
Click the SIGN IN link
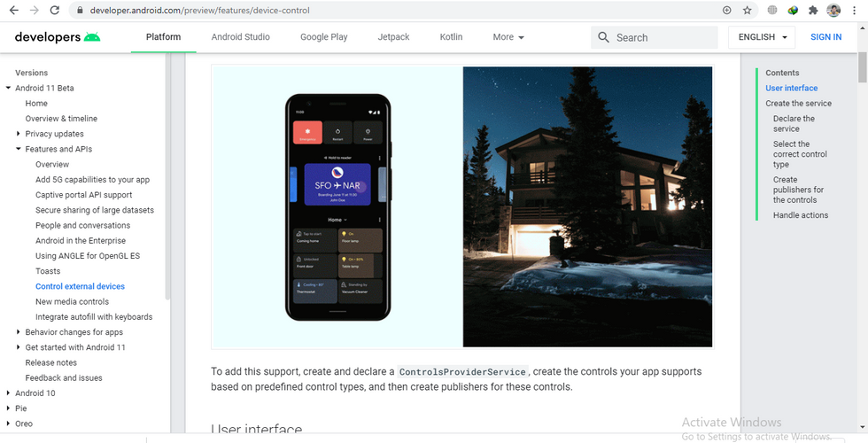pyautogui.click(x=825, y=37)
